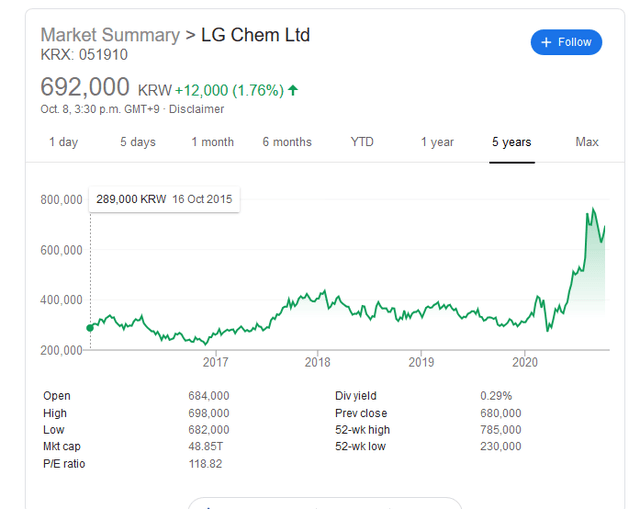Switch to the 1 month range

[x=213, y=142]
